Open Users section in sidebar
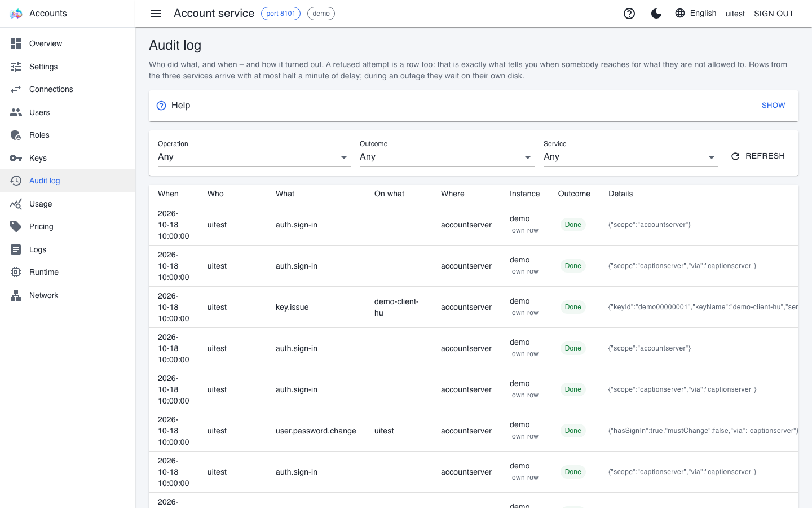Image resolution: width=812 pixels, height=508 pixels. coord(68,112)
